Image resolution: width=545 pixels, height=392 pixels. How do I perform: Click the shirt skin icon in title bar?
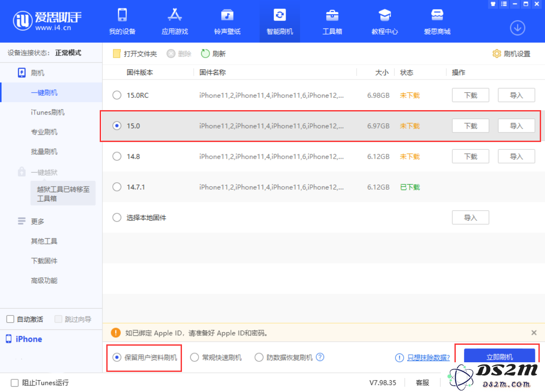point(493,4)
